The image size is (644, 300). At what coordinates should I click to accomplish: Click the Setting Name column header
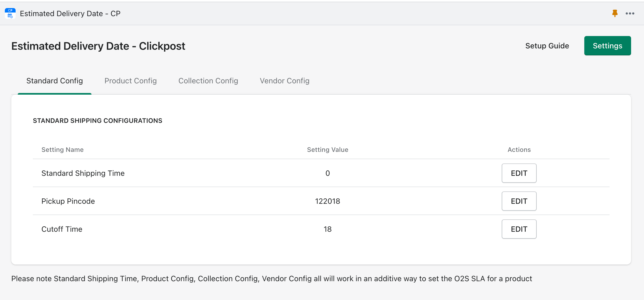click(62, 150)
